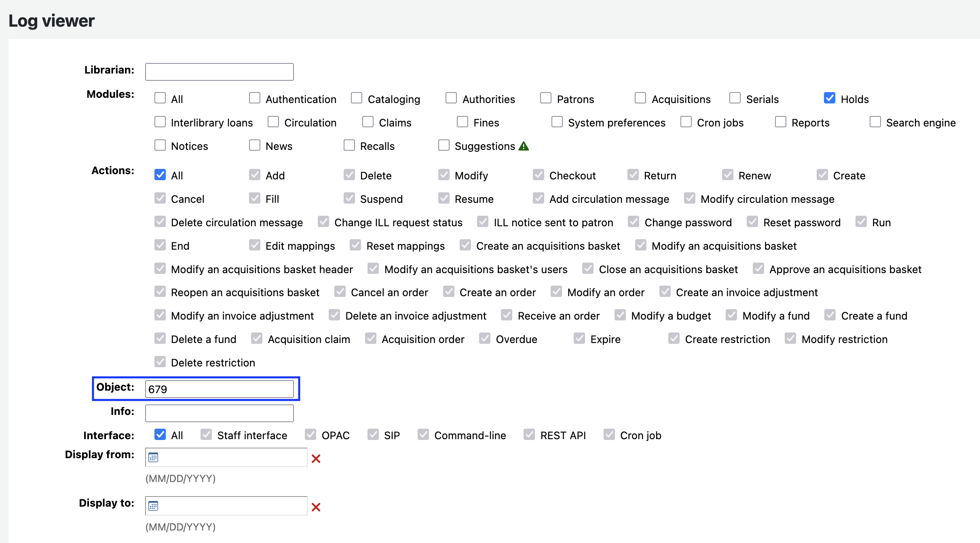
Task: Click the Suggestions warning triangle icon
Action: coord(524,146)
